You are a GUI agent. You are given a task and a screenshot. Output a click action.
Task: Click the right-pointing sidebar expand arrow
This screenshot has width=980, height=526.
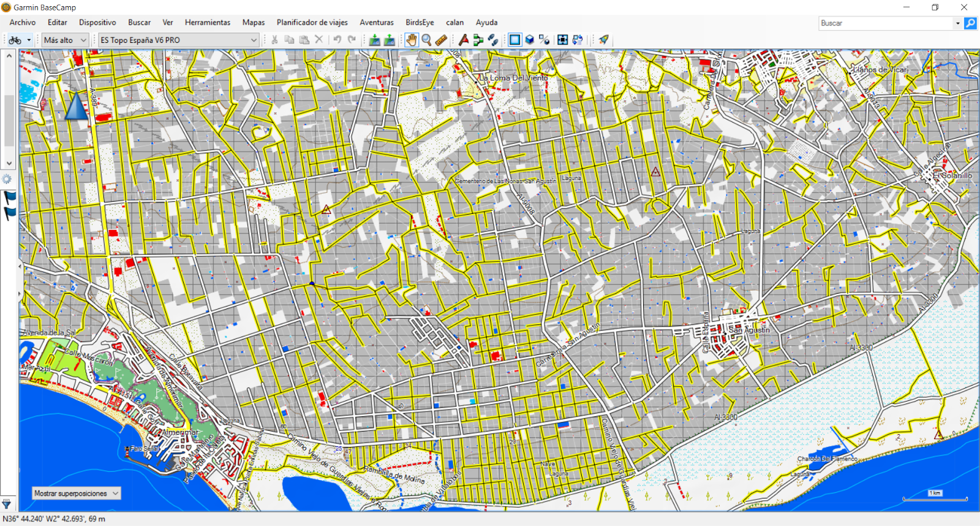[20, 294]
